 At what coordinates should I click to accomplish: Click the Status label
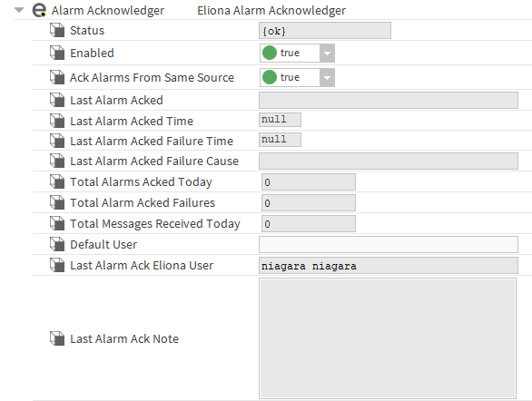pyautogui.click(x=87, y=30)
